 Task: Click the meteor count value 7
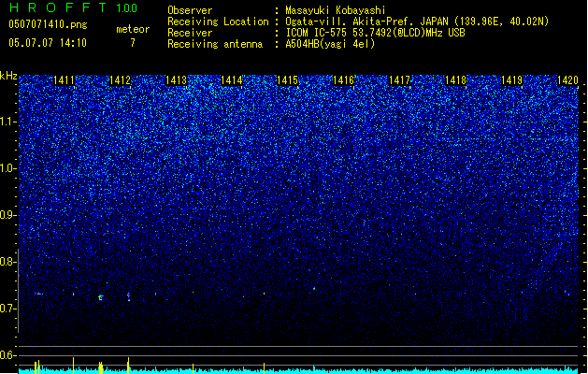tap(133, 43)
